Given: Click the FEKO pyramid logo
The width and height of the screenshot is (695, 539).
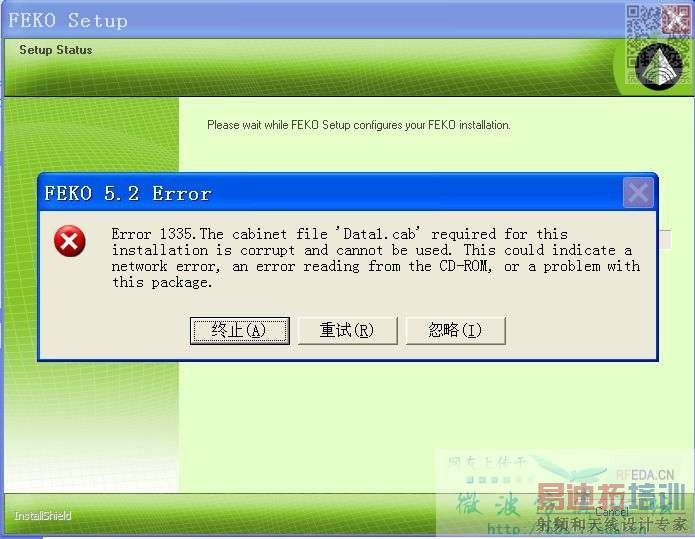Looking at the screenshot, I should [659, 66].
